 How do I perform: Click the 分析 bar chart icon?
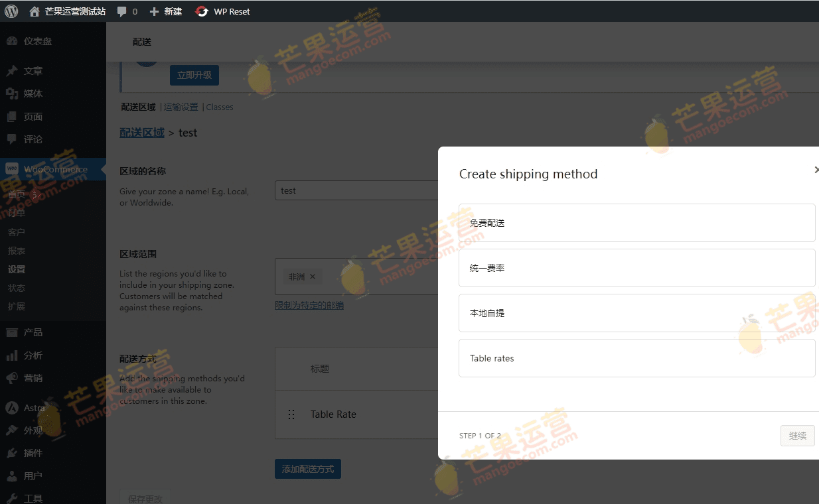pos(12,355)
